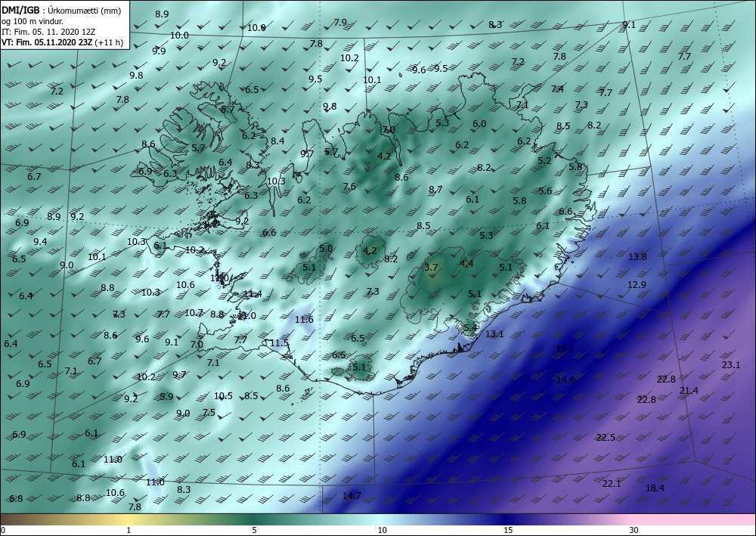
Task: Click the map value '7.4'
Action: [557, 88]
